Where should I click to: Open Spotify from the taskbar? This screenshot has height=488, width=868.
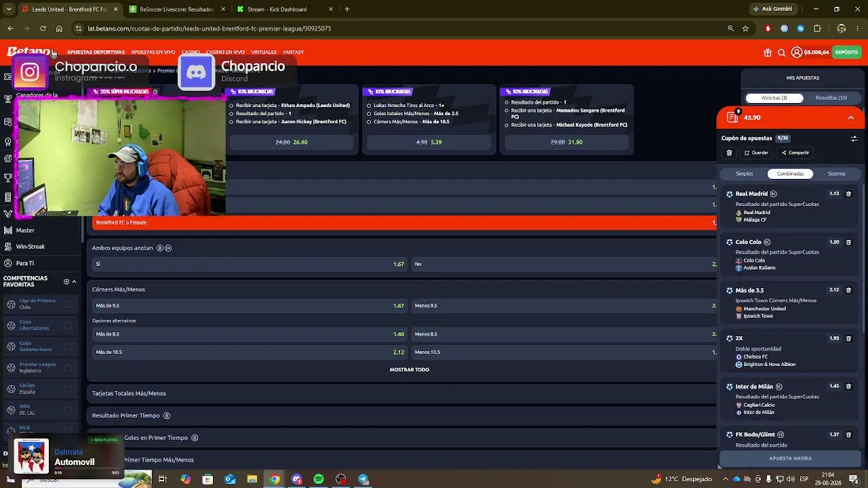(x=319, y=479)
